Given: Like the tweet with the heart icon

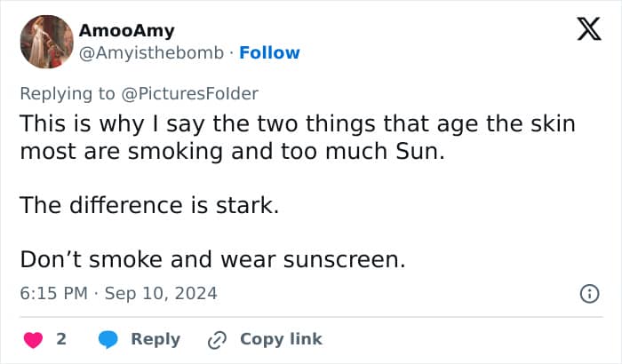Looking at the screenshot, I should click(x=34, y=339).
